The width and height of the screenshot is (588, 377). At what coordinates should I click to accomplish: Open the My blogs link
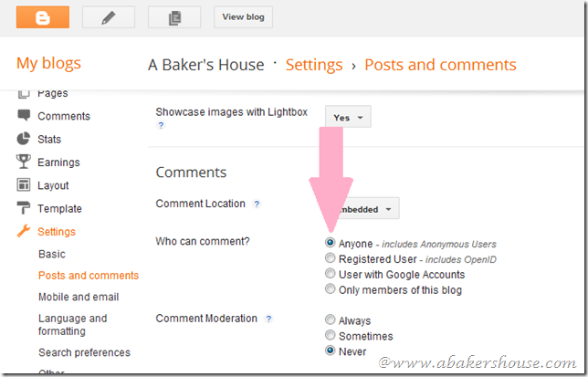click(48, 64)
